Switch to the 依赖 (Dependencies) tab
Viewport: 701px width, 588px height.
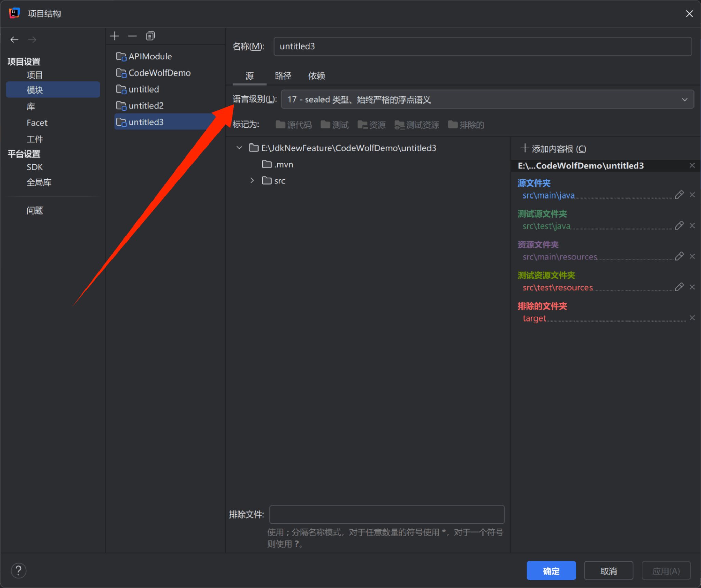pyautogui.click(x=317, y=76)
